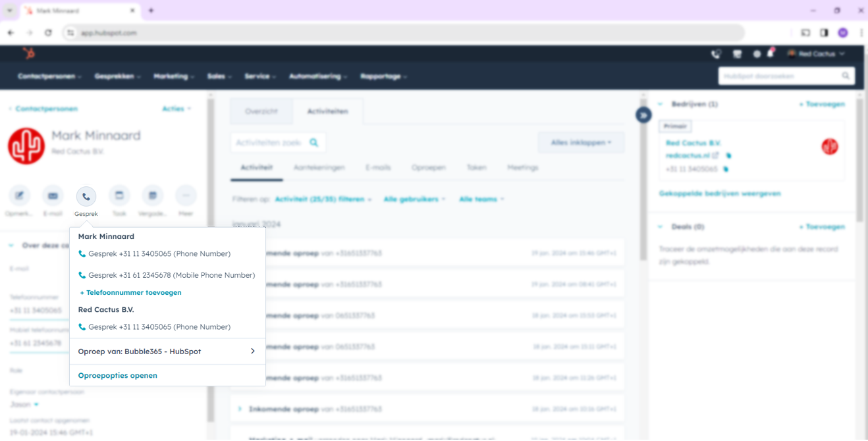Screen dimensions: 868x441
Task: Click the Gesprek phone icon button
Action: [x=86, y=196]
